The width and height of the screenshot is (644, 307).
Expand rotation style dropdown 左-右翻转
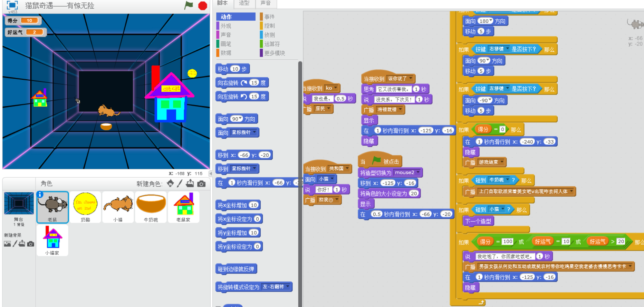click(x=287, y=287)
